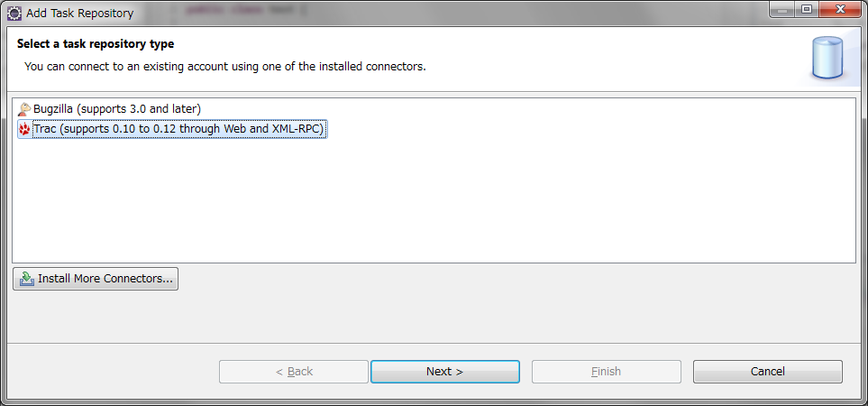Screen dimensions: 868x406
Task: Select the Bugzilla (supports 3.0 and later) connector
Action: [116, 109]
